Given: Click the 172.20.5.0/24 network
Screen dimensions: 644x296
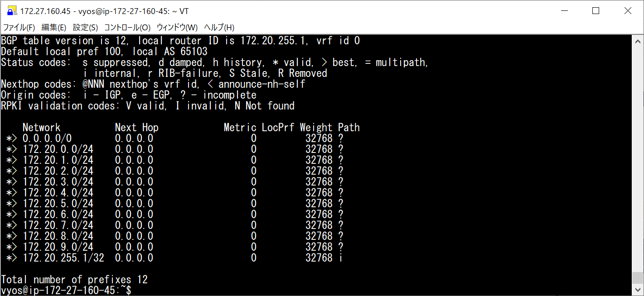Looking at the screenshot, I should 58,204.
